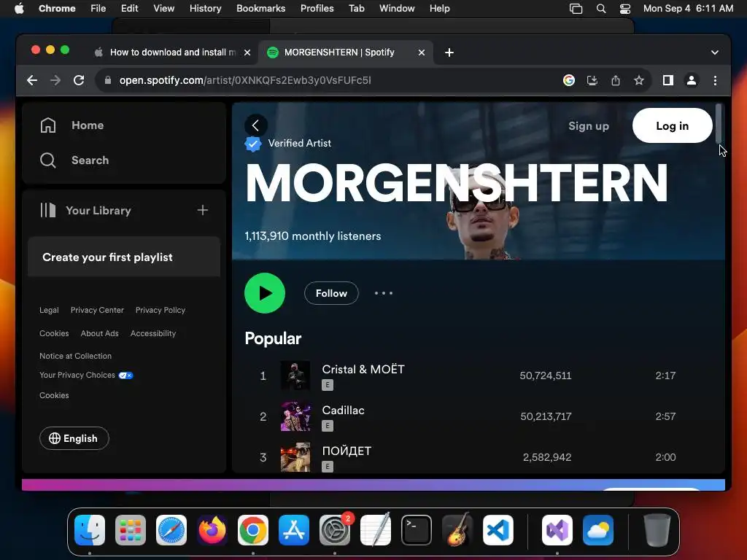Click the install app icon in address bar
Image resolution: width=747 pixels, height=560 pixels.
(592, 80)
